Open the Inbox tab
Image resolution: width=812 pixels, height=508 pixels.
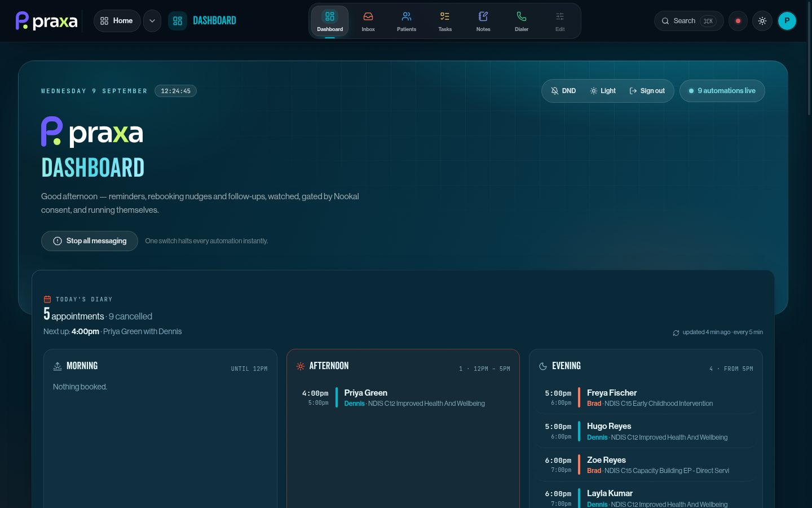[x=368, y=21]
